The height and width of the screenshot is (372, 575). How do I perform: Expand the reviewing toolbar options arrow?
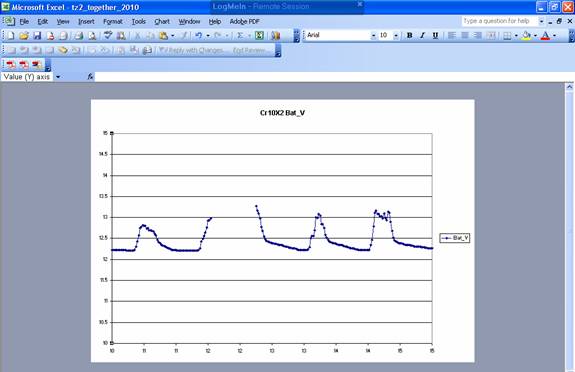278,51
